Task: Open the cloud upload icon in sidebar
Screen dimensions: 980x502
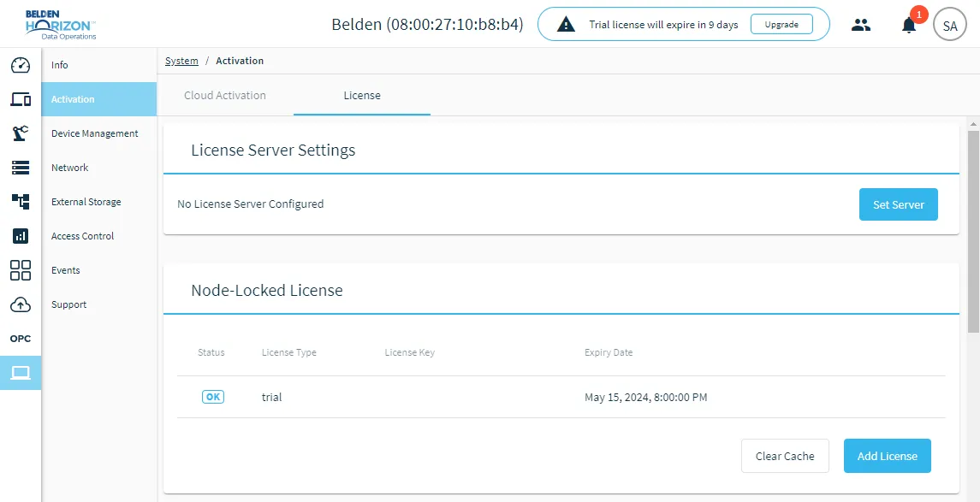Action: coord(21,304)
